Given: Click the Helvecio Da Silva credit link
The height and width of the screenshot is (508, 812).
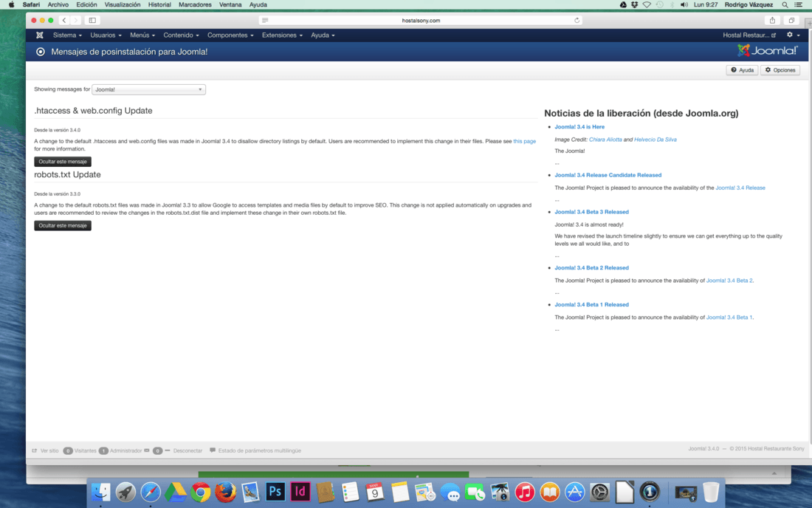Looking at the screenshot, I should [x=655, y=140].
